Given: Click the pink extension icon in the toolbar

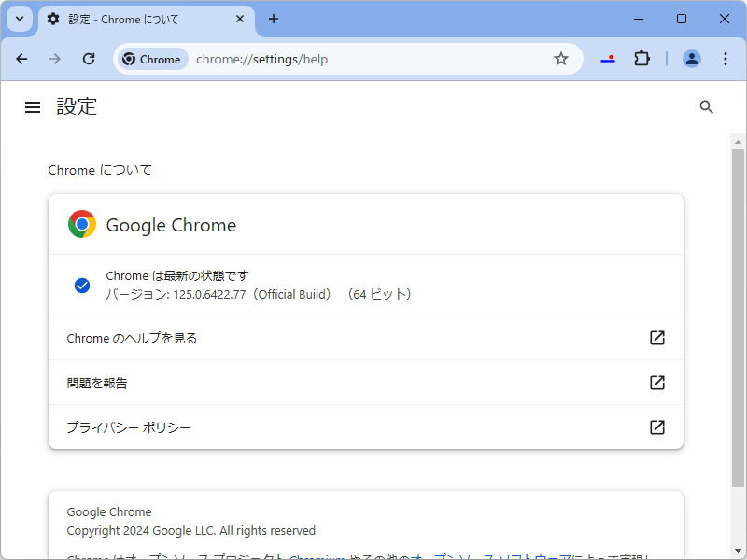Looking at the screenshot, I should point(608,58).
